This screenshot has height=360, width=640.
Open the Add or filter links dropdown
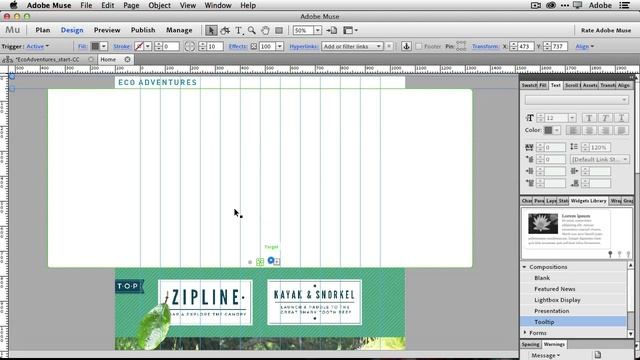pos(352,47)
